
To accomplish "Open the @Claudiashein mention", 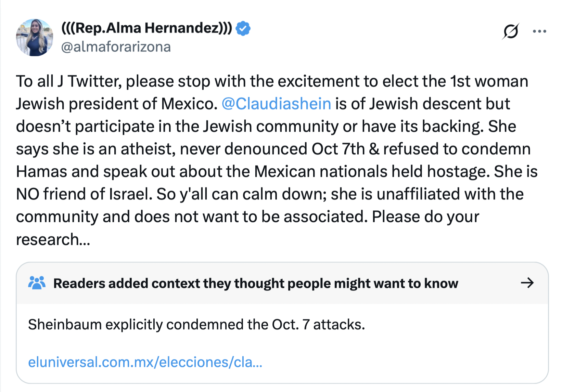I will coord(276,104).
